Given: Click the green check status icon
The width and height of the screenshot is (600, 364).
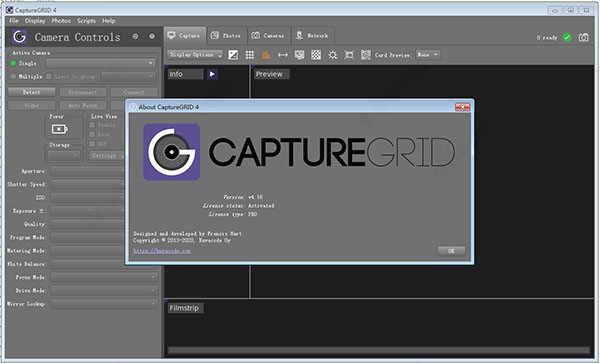Looking at the screenshot, I should click(567, 37).
